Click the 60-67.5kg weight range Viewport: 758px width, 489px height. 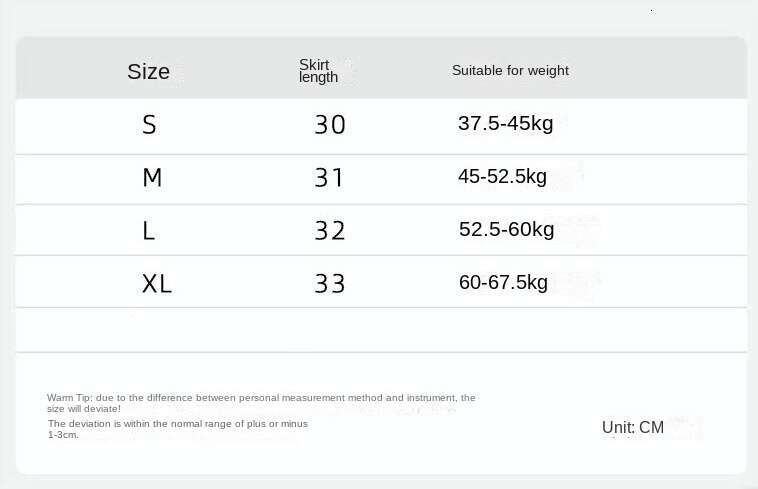[x=503, y=283]
